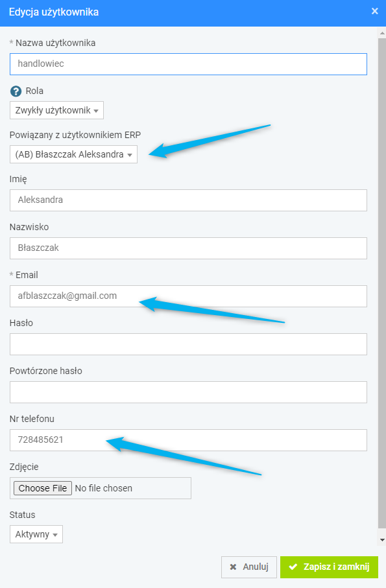Click the Anuluj button
Image resolution: width=386 pixels, height=588 pixels.
249,567
